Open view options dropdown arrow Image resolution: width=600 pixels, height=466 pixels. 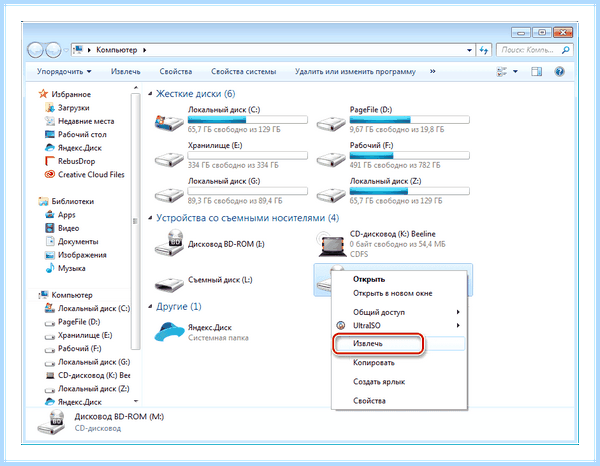(x=515, y=72)
